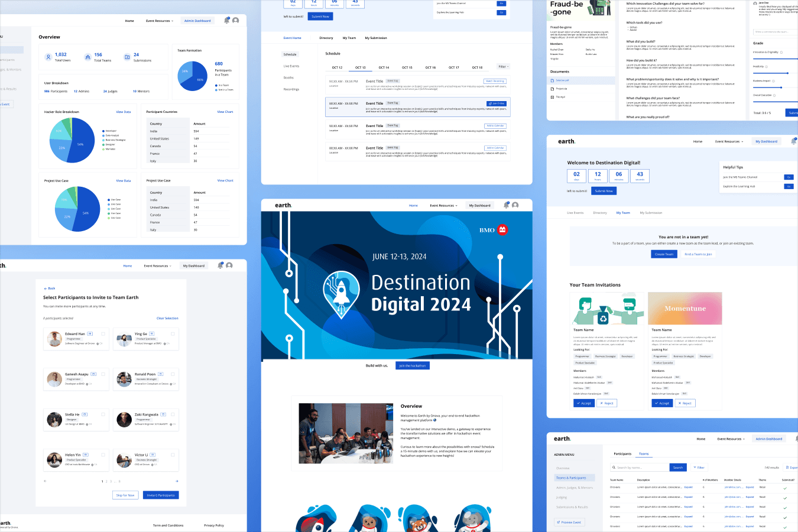Open the Project.zip document icon

(553, 89)
